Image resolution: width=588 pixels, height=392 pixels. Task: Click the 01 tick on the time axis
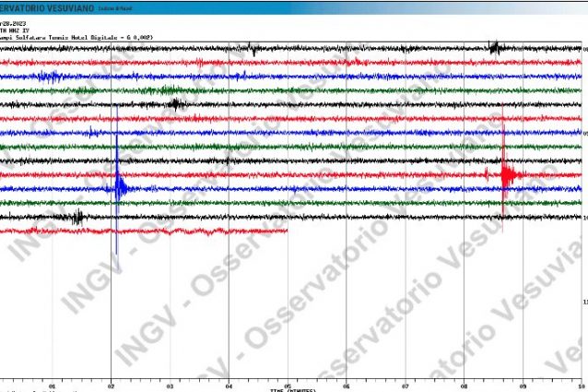[52, 386]
